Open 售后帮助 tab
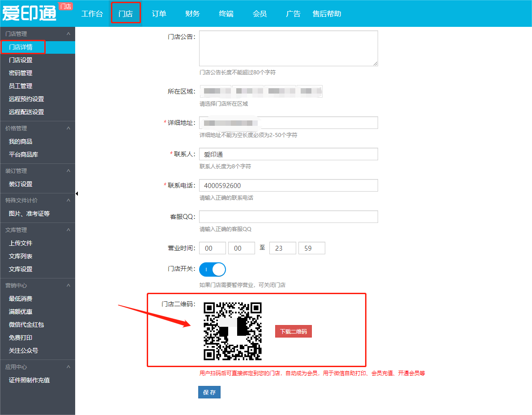This screenshot has width=532, height=415. tap(327, 13)
